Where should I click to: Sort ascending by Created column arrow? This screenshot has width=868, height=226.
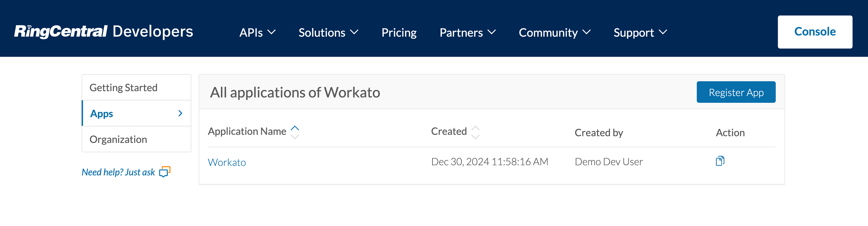[x=475, y=128]
